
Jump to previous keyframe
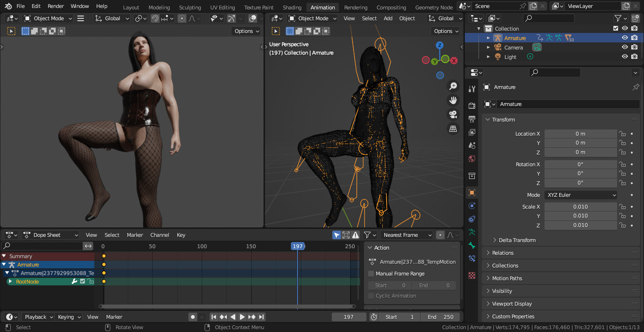coord(223,317)
